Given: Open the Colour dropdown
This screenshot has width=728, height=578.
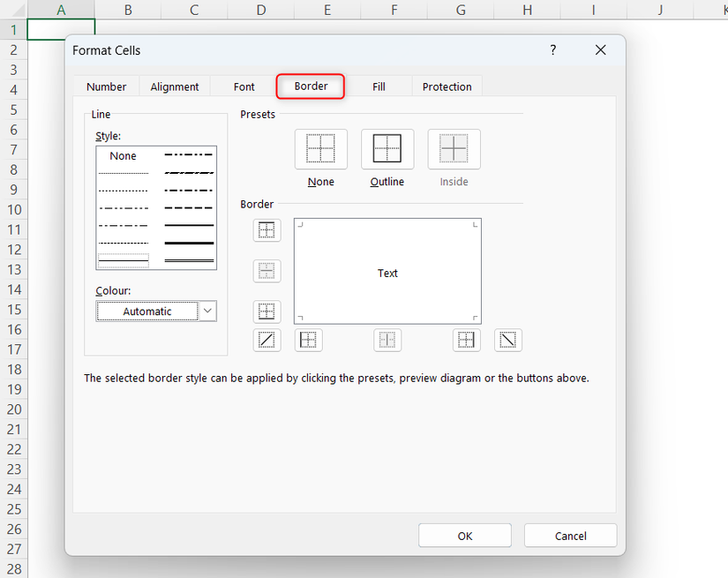Looking at the screenshot, I should tap(206, 311).
